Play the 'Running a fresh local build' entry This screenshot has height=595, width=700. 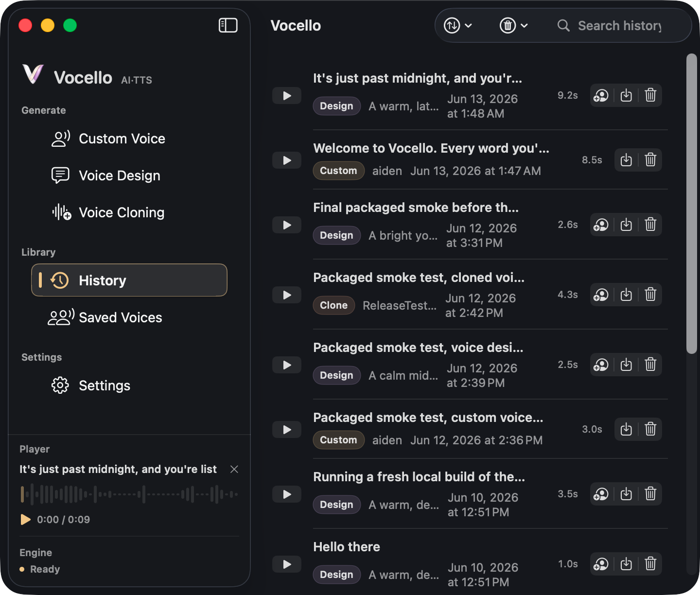[x=287, y=494]
